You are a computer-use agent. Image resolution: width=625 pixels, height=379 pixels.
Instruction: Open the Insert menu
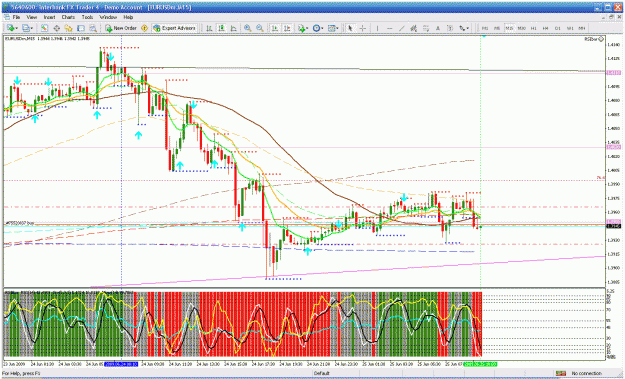49,18
